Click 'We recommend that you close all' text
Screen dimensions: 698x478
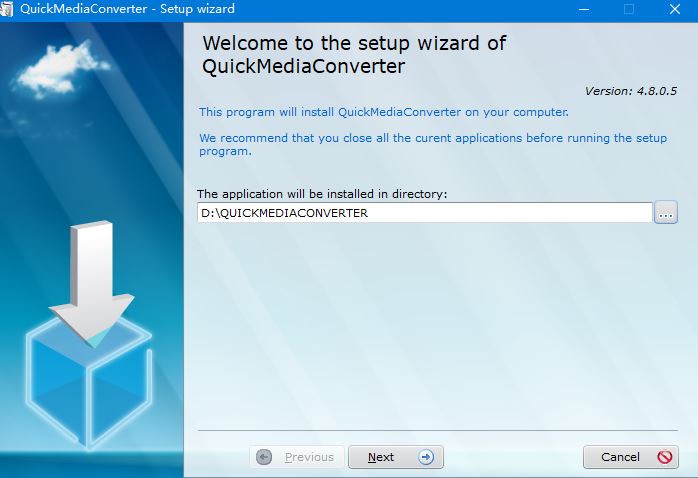click(x=433, y=144)
